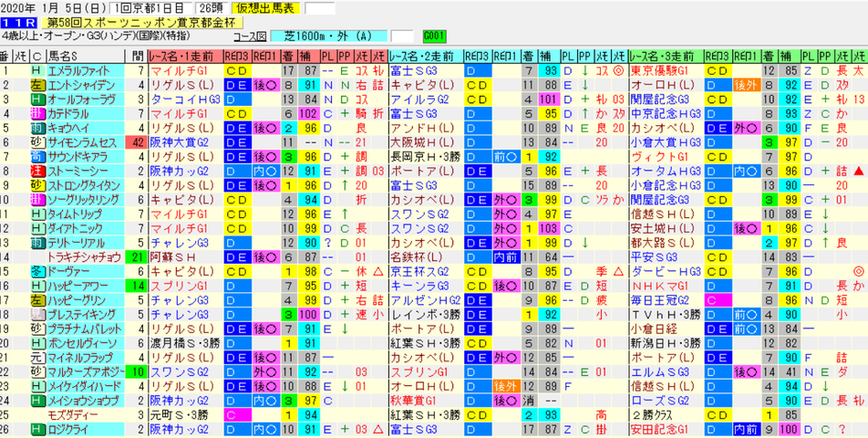The image size is (868, 438).
Task: Open the 阿蘇SH race cell
Action: (x=185, y=257)
